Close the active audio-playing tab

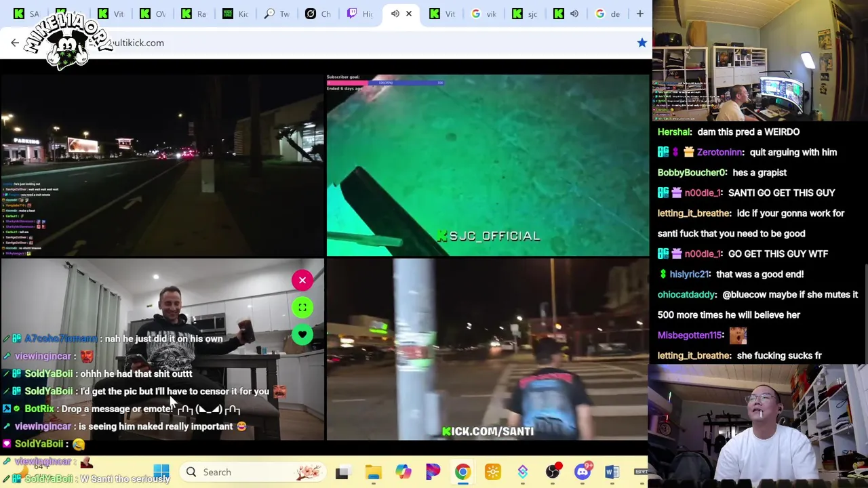pyautogui.click(x=409, y=14)
